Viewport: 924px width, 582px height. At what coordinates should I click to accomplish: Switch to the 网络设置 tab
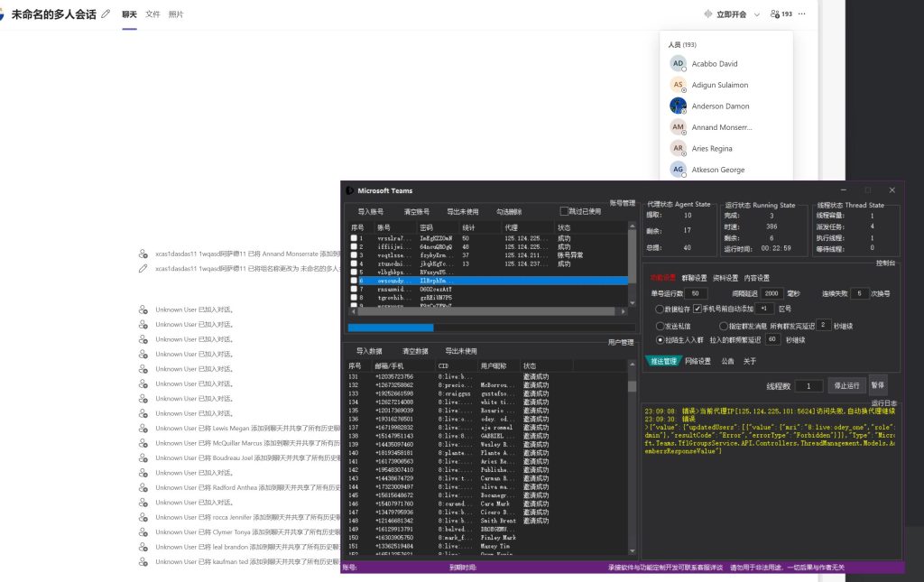click(x=698, y=361)
